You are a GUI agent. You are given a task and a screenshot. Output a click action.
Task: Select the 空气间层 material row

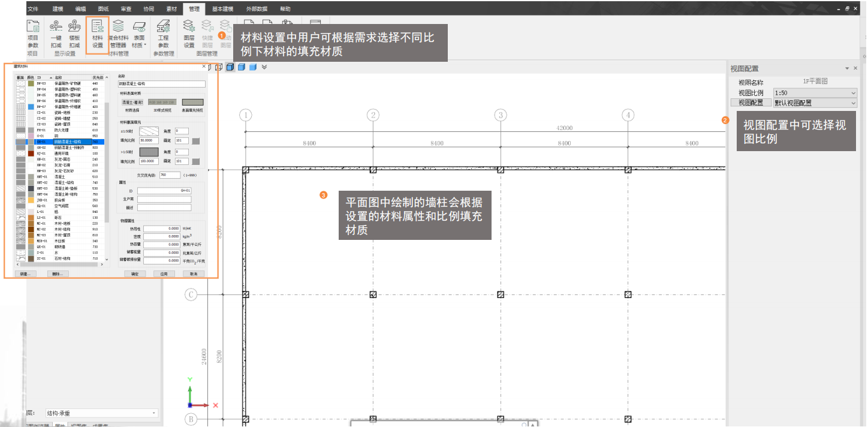60,206
